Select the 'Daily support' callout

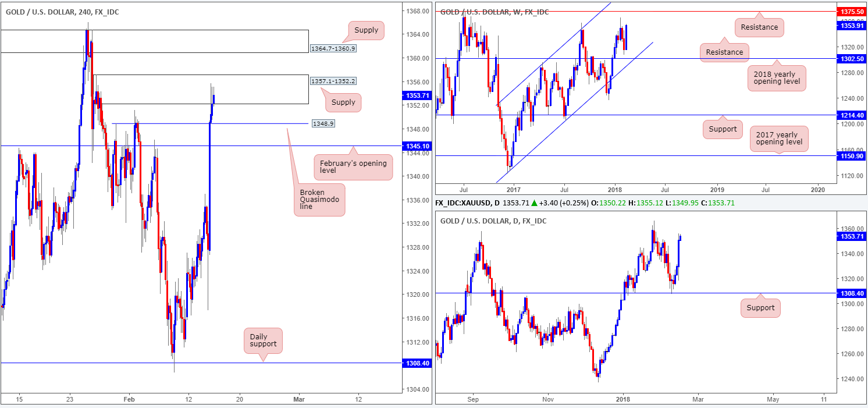[263, 340]
